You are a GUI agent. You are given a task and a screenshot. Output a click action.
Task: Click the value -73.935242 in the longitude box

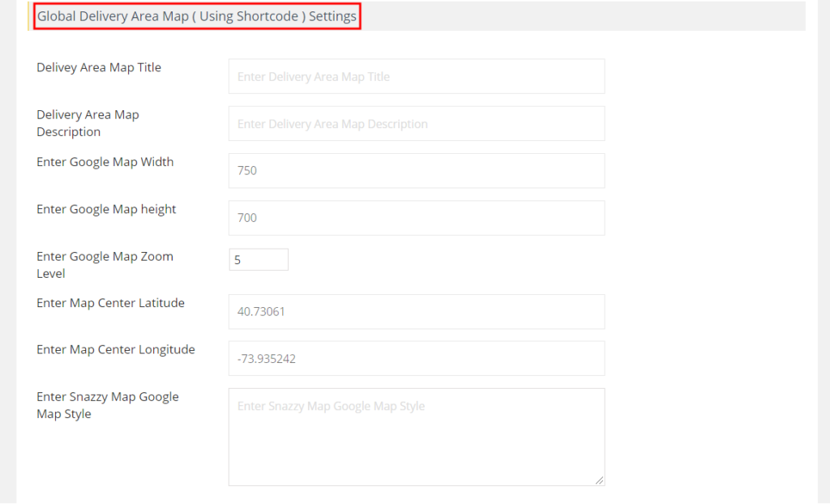coord(267,358)
